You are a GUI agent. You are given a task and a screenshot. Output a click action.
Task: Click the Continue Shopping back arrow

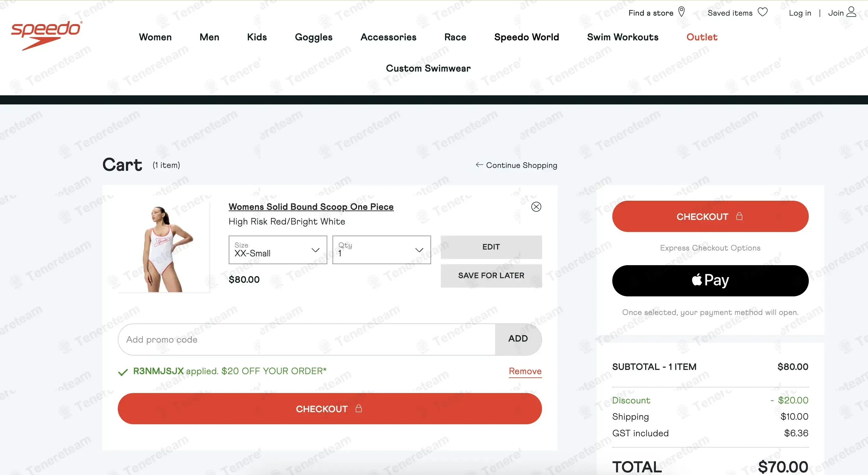(x=479, y=165)
